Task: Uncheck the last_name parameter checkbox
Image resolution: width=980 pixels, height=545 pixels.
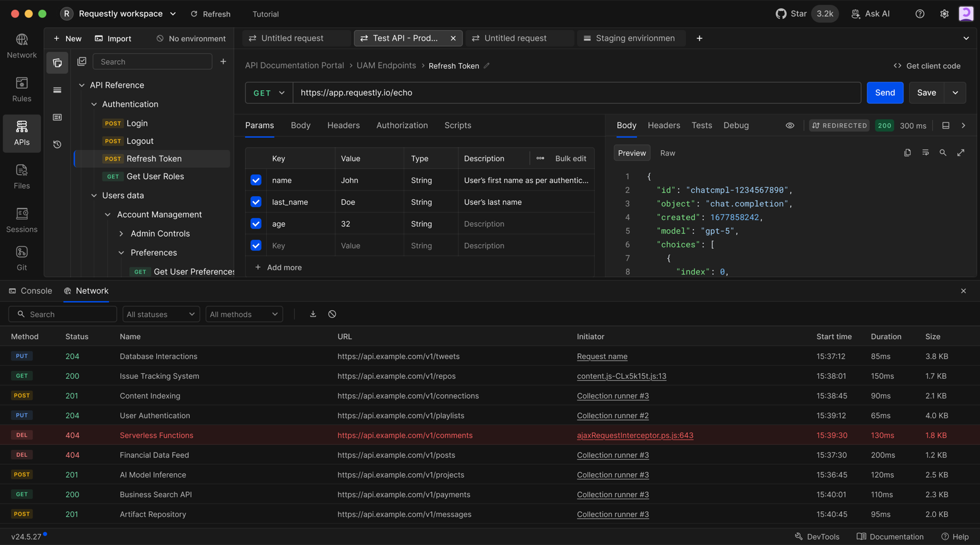Action: point(256,202)
